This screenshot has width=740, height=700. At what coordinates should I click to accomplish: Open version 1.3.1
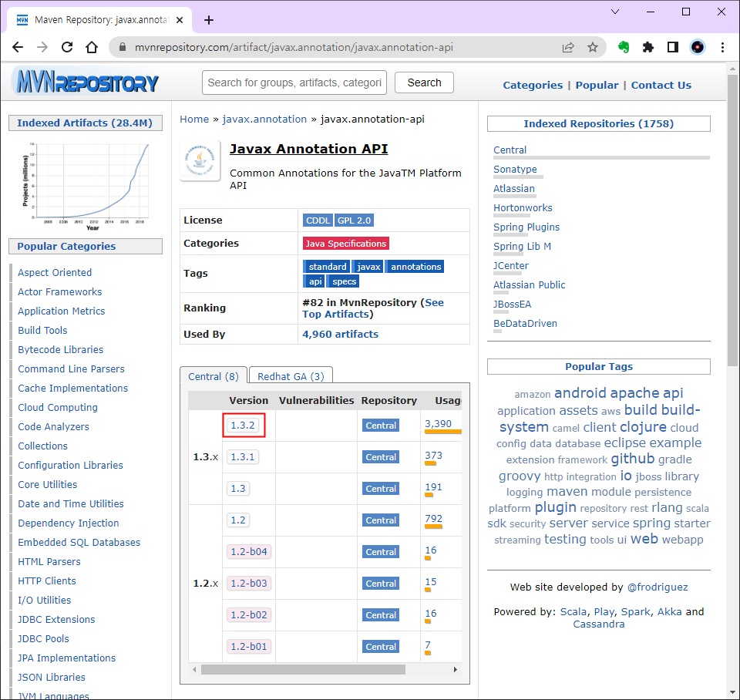[x=243, y=457]
